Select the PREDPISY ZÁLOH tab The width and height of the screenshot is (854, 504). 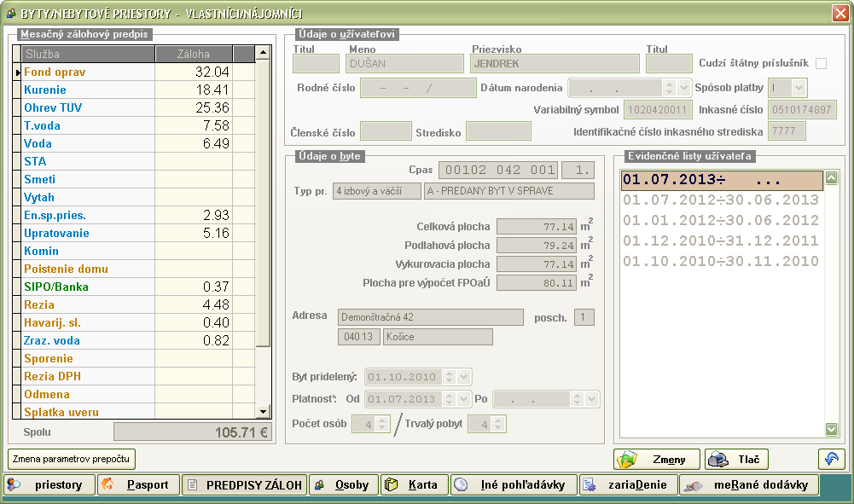coord(245,484)
